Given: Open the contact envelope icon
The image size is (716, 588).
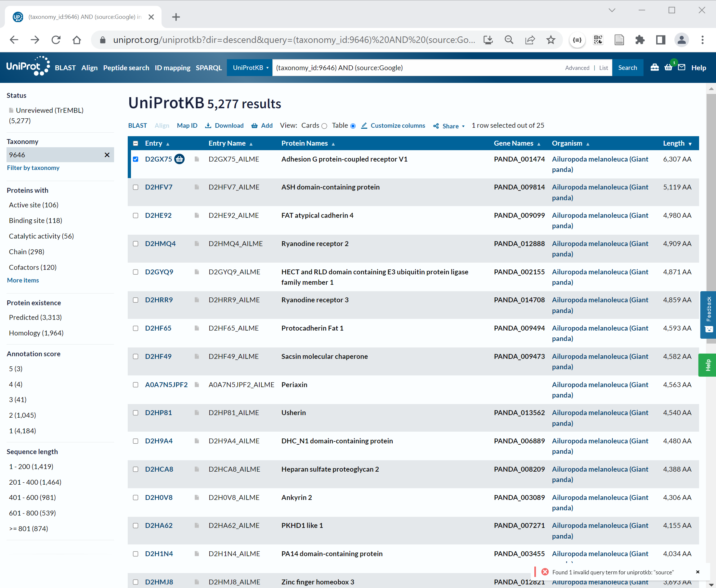Looking at the screenshot, I should coord(682,67).
